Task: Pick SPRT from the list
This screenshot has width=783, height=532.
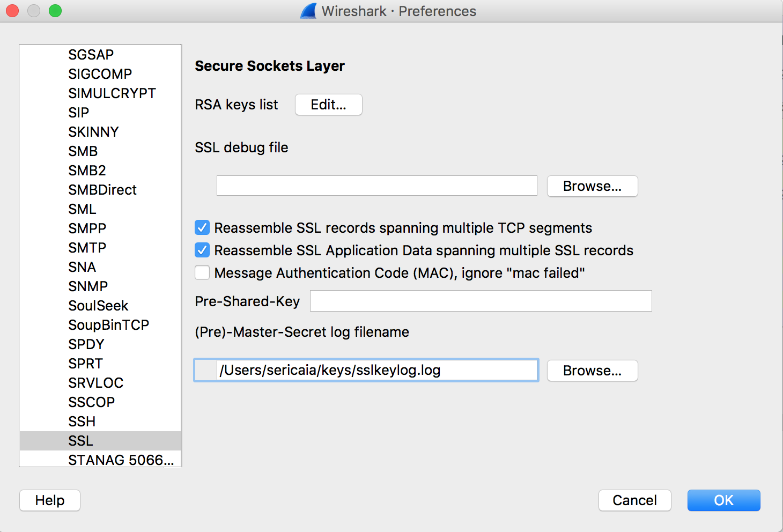Action: (100, 364)
